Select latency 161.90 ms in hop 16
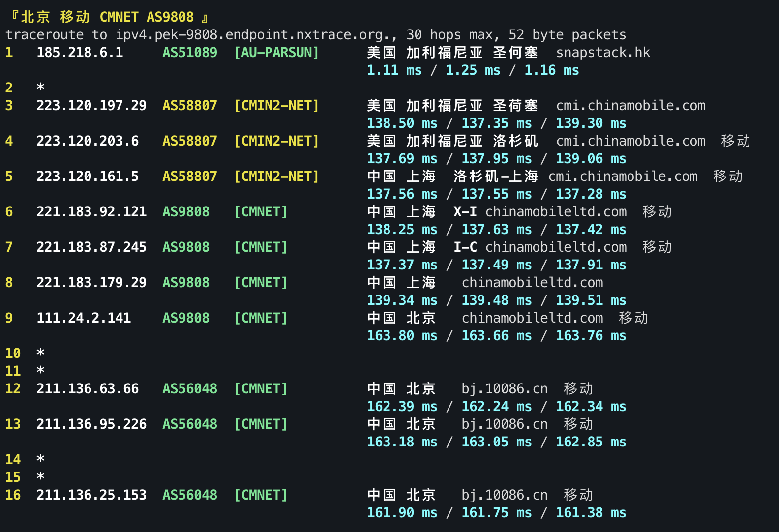This screenshot has height=532, width=779. point(402,513)
